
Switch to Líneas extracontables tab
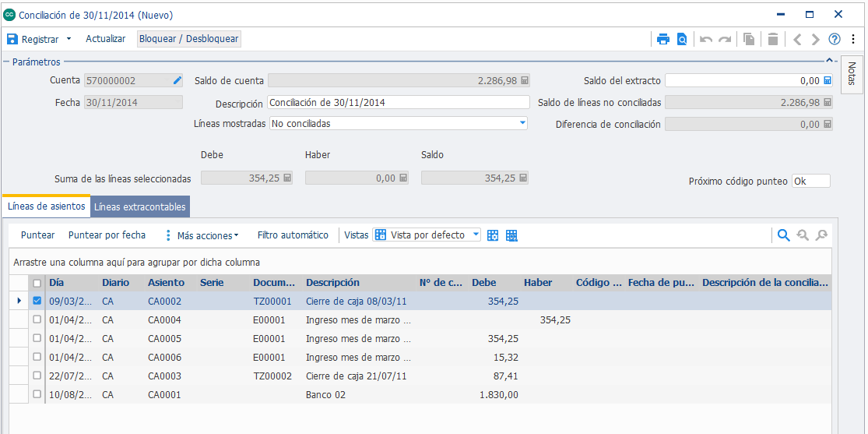click(x=141, y=206)
